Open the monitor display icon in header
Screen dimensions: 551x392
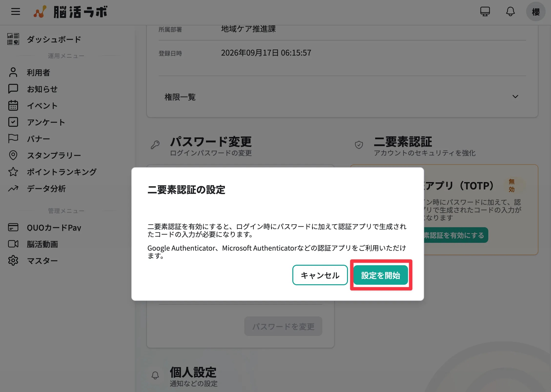click(485, 11)
